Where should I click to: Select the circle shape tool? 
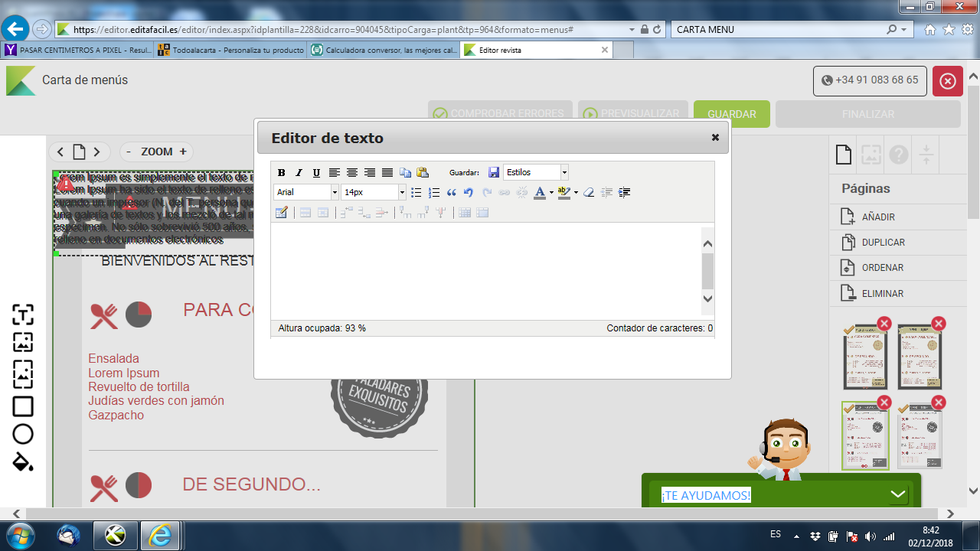(x=23, y=434)
